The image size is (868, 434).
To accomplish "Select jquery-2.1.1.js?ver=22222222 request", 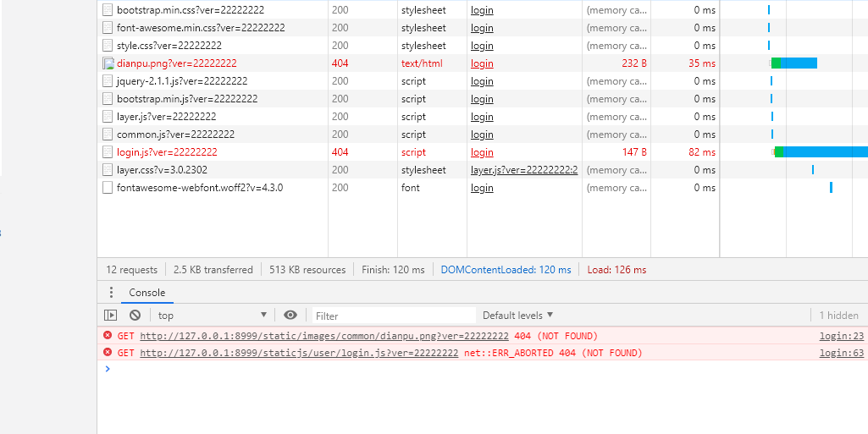I will (182, 81).
